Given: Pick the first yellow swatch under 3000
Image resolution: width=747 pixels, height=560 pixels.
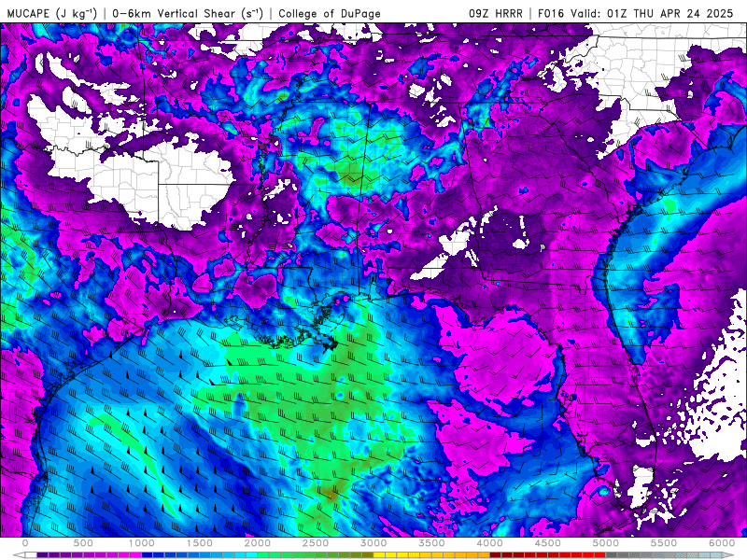Looking at the screenshot, I should 379,554.
